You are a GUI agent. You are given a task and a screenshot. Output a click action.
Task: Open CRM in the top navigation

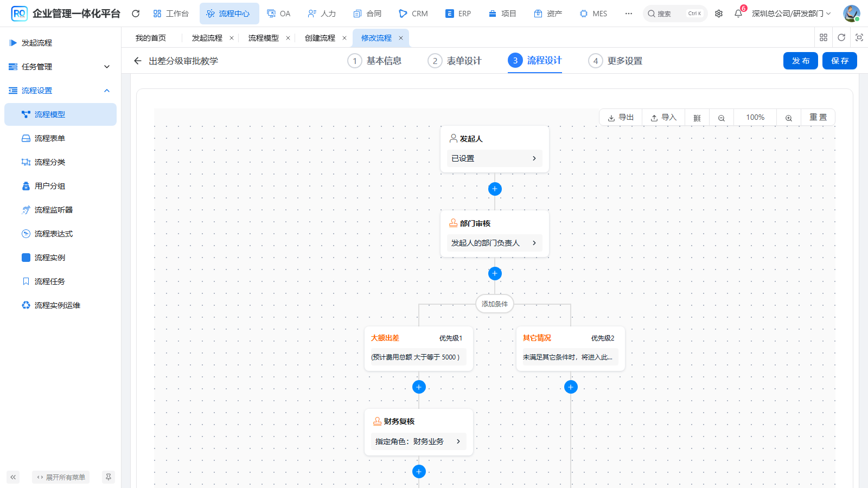pos(413,14)
